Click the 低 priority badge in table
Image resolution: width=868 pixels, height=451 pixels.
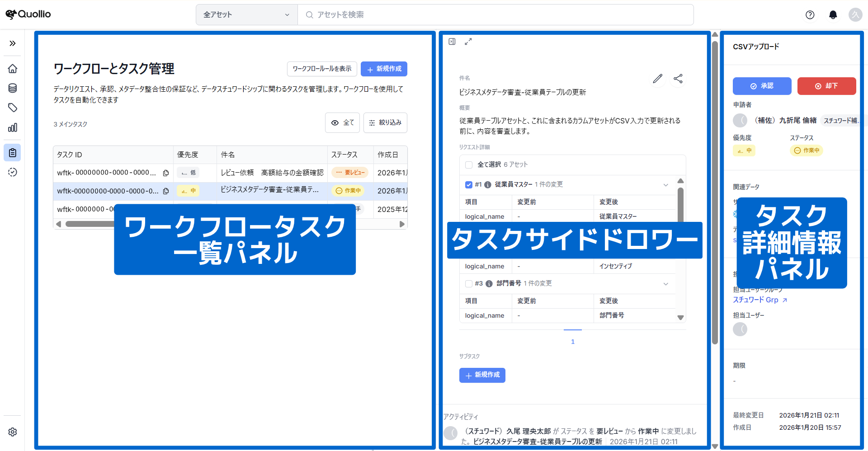(189, 173)
